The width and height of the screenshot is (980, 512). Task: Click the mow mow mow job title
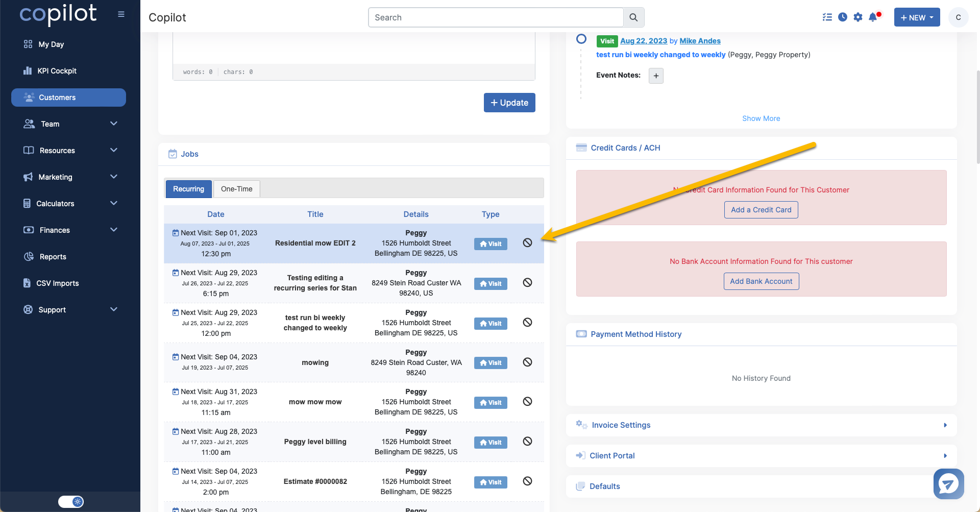coord(315,402)
